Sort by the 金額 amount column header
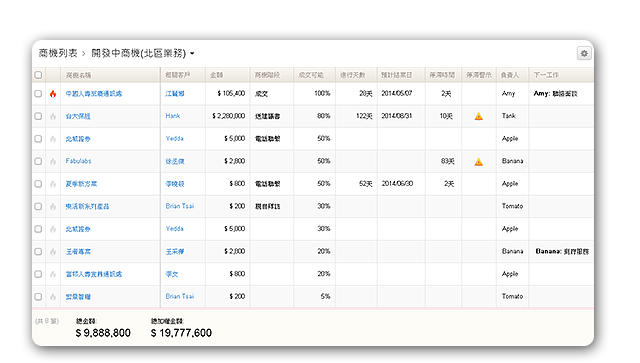This screenshot has width=640, height=363. (217, 75)
